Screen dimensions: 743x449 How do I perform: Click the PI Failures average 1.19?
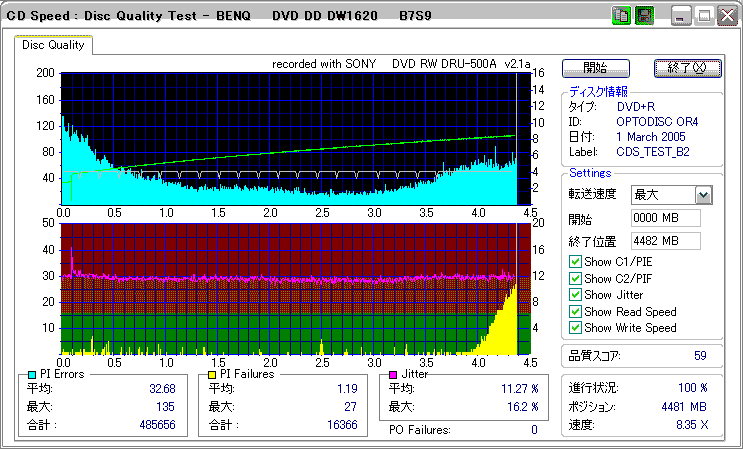(x=347, y=389)
